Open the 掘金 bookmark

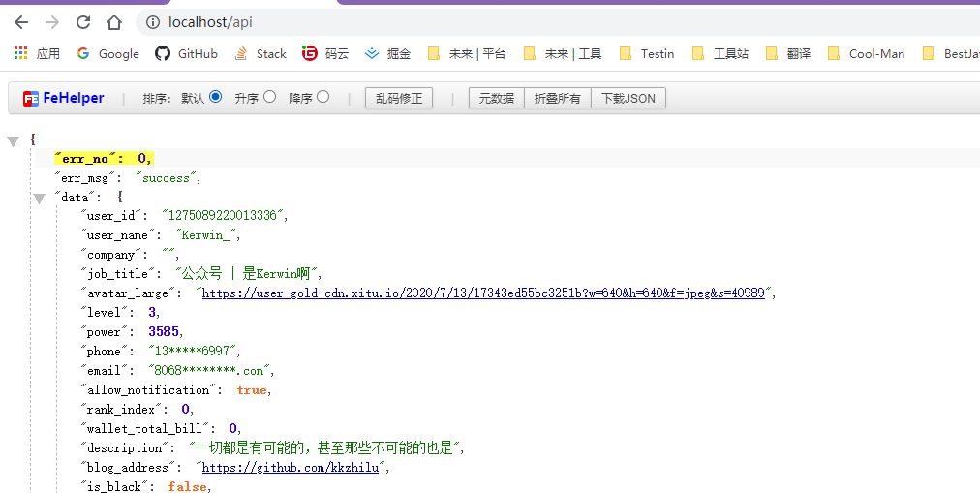387,54
